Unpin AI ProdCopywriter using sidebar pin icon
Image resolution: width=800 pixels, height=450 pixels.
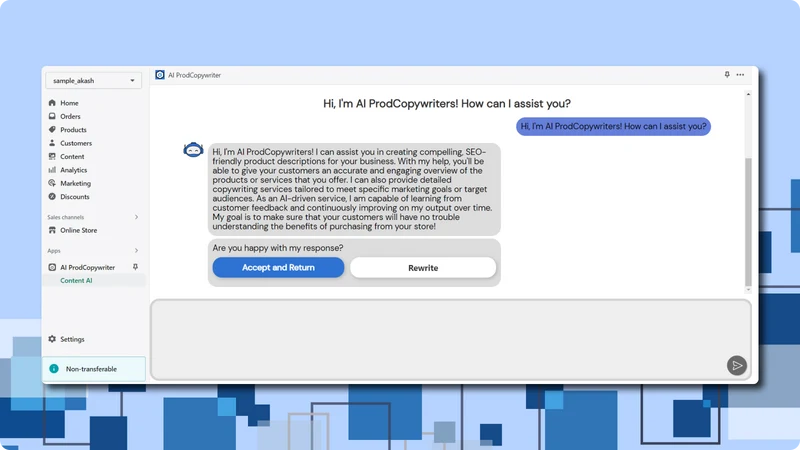click(x=135, y=267)
